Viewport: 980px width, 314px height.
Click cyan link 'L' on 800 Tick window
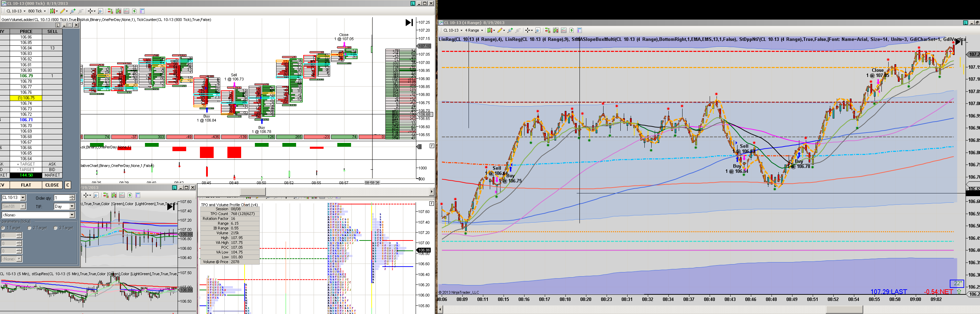pos(413,3)
